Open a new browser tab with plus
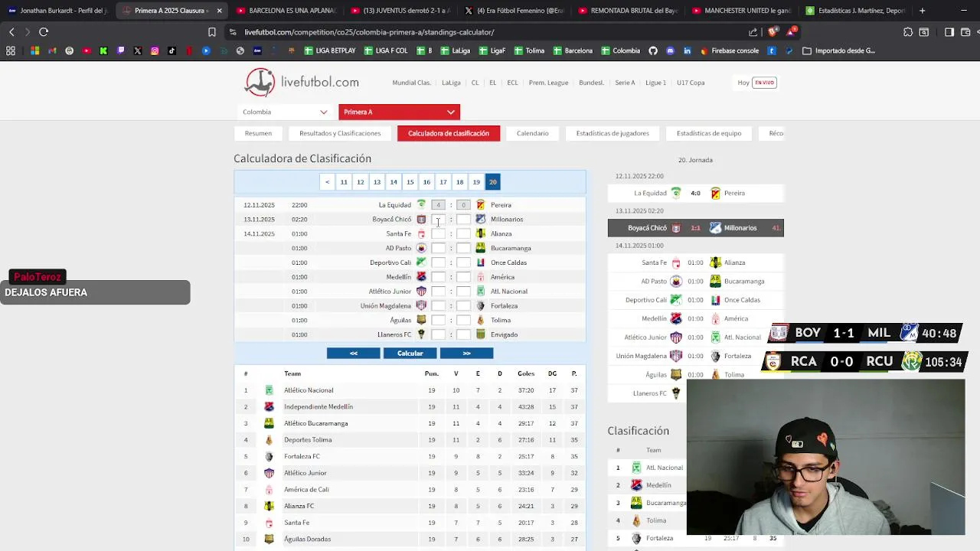The image size is (980, 551). 922,11
